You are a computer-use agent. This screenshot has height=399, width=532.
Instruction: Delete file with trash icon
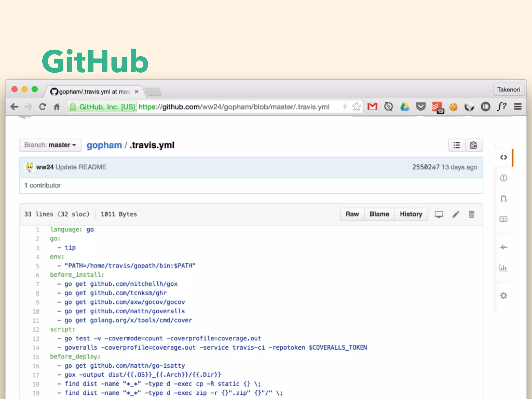471,214
